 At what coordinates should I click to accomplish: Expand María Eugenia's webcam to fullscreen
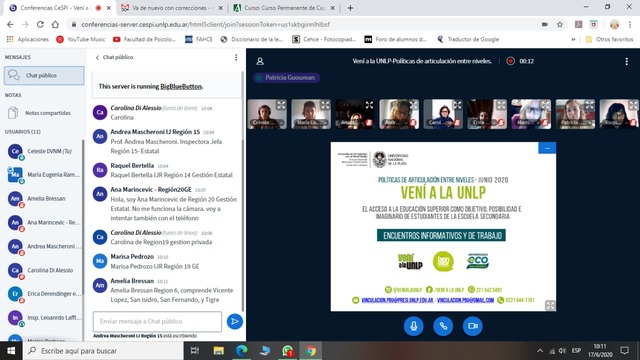coord(325,105)
